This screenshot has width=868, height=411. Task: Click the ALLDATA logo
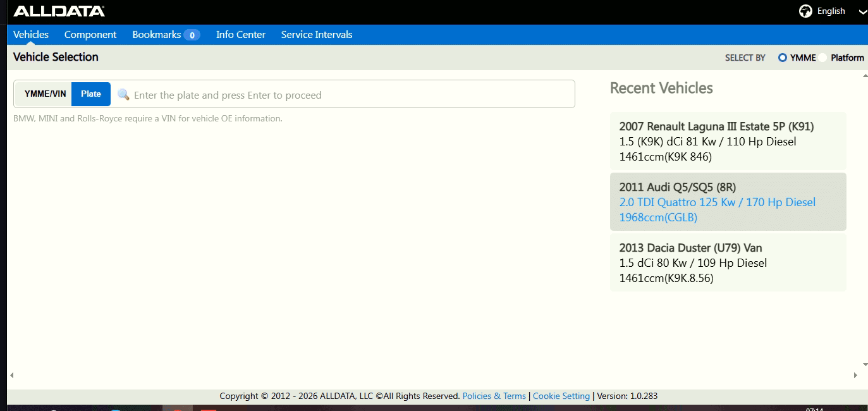59,11
